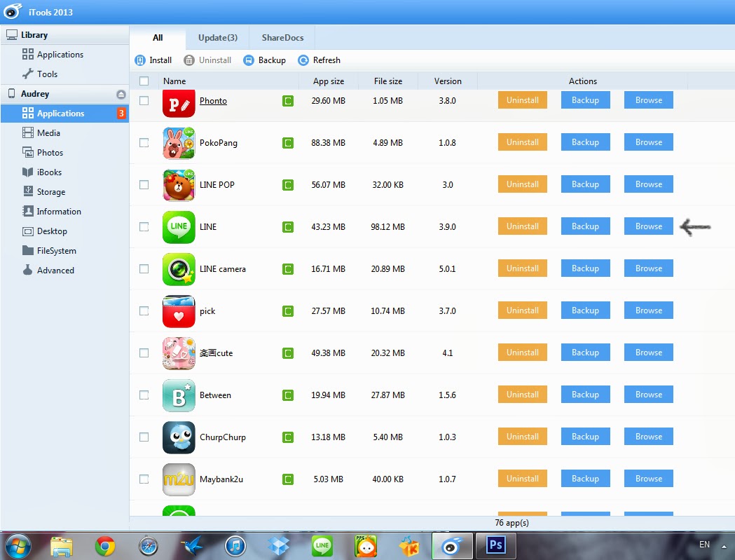Backup the LINE camera app
The image size is (735, 560).
point(586,268)
